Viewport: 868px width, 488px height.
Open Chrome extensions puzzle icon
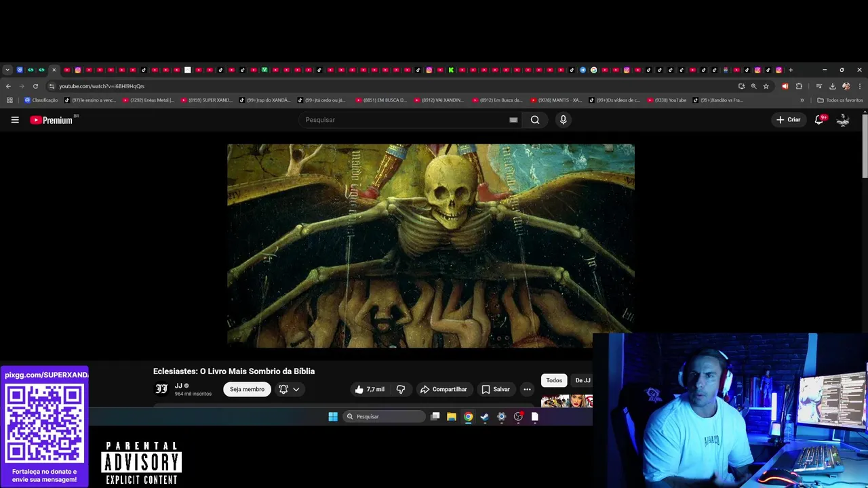pos(799,86)
